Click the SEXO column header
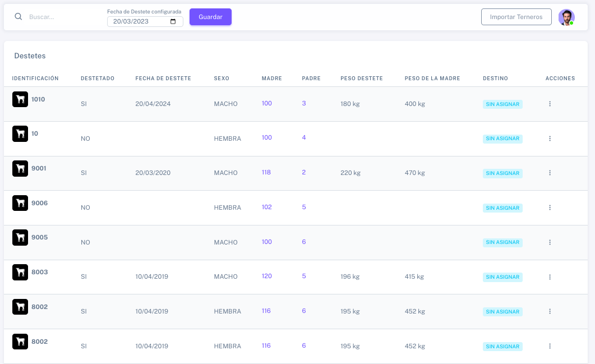This screenshot has width=595, height=364. 222,79
